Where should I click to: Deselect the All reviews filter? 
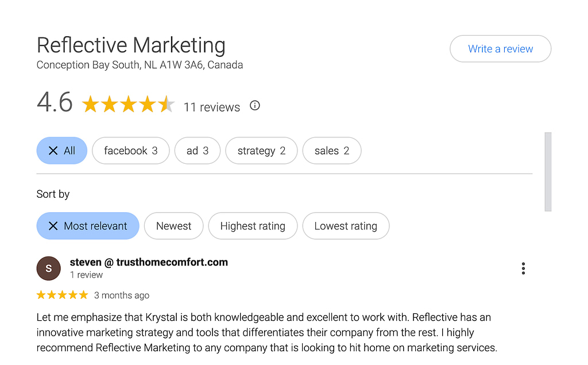(61, 150)
